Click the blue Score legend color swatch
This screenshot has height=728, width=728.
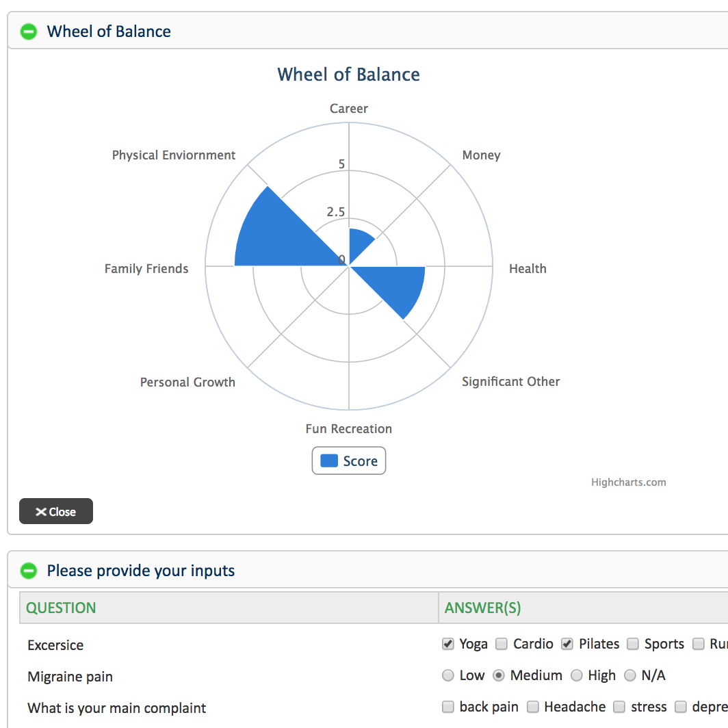click(x=329, y=461)
